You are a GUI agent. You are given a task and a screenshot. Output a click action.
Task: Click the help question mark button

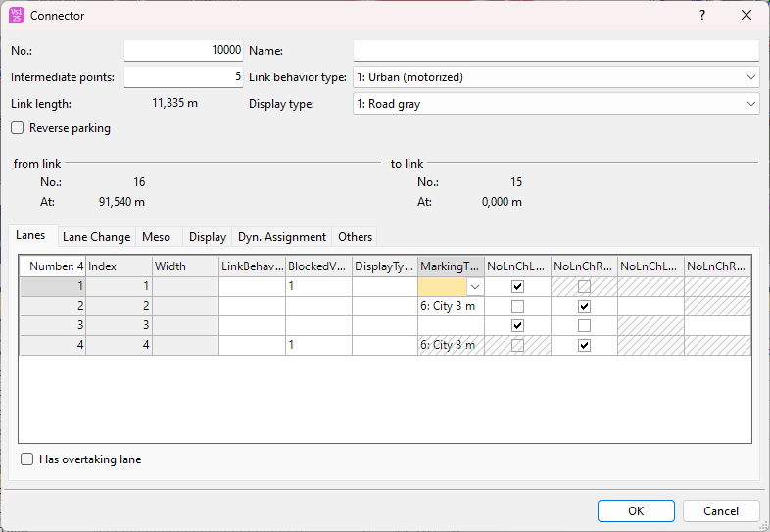coord(701,16)
